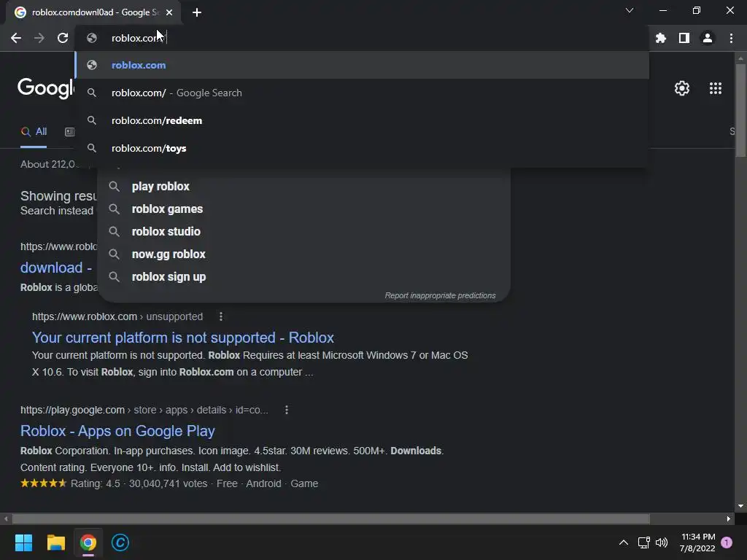The image size is (747, 560).
Task: Pick the roblox sign up prediction
Action: [x=304, y=276]
